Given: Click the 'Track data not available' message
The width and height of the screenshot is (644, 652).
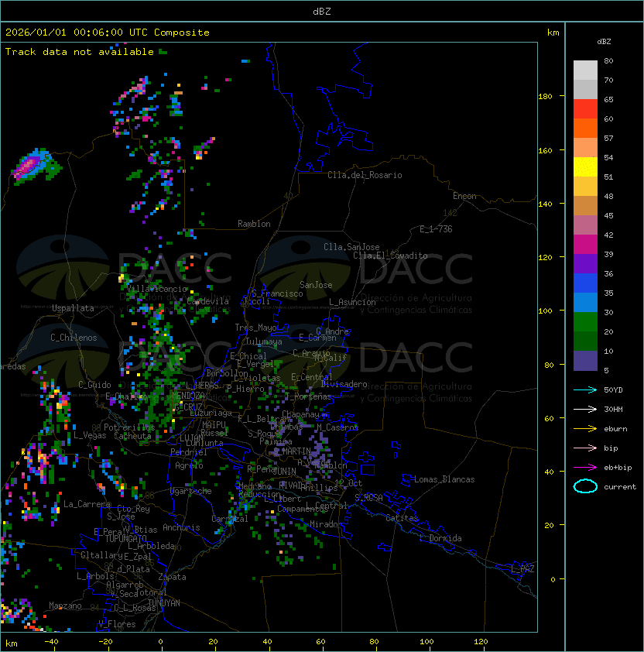Looking at the screenshot, I should [80, 52].
